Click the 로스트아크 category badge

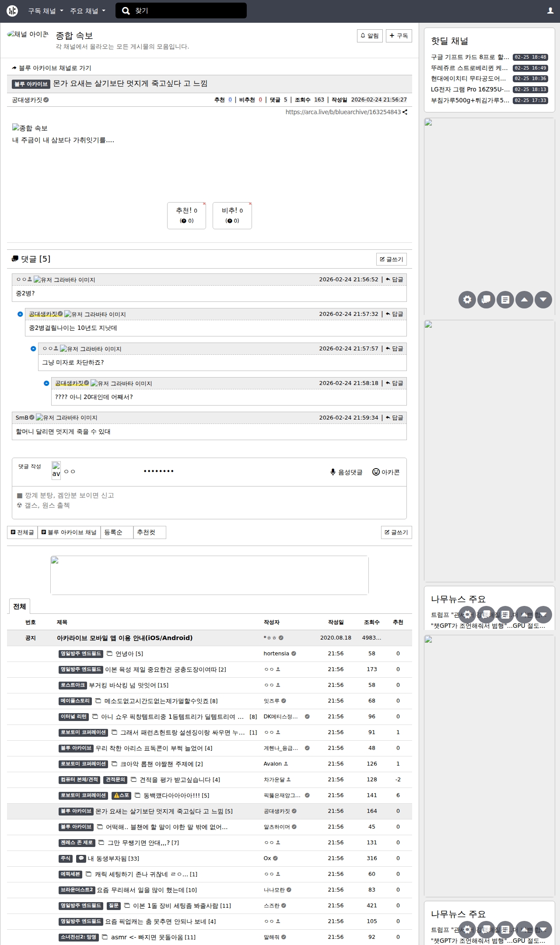(73, 685)
